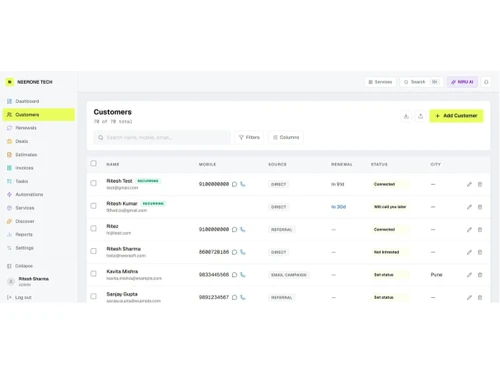500x375 pixels.
Task: Edit Ritesh Kumar using pencil icon
Action: click(x=469, y=207)
